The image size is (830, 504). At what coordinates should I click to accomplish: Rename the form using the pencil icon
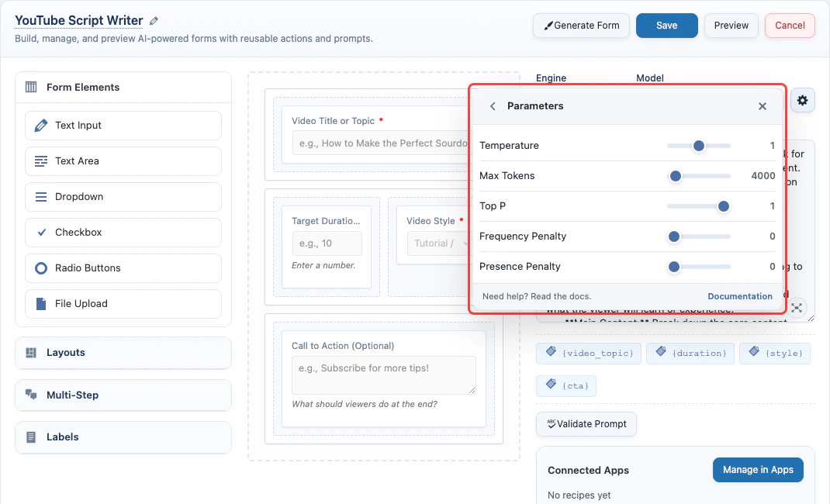click(x=154, y=20)
